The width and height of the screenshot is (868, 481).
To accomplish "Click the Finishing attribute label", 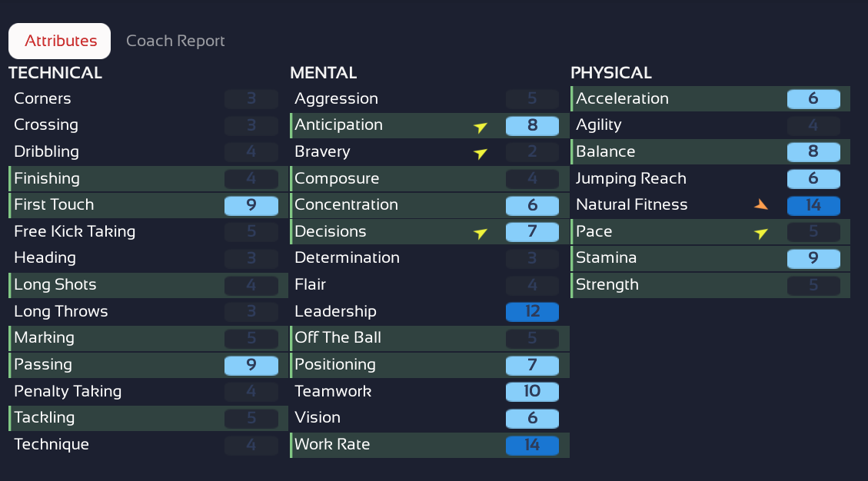I will pyautogui.click(x=47, y=178).
